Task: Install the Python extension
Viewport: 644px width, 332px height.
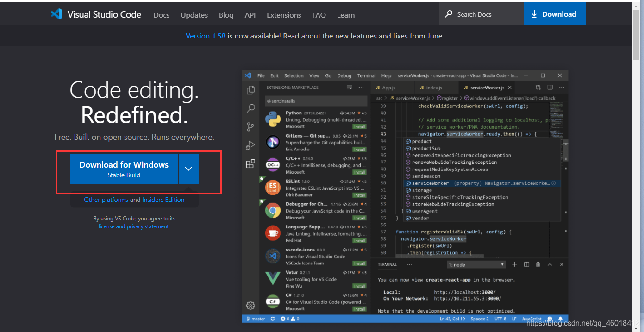Action: (x=359, y=126)
